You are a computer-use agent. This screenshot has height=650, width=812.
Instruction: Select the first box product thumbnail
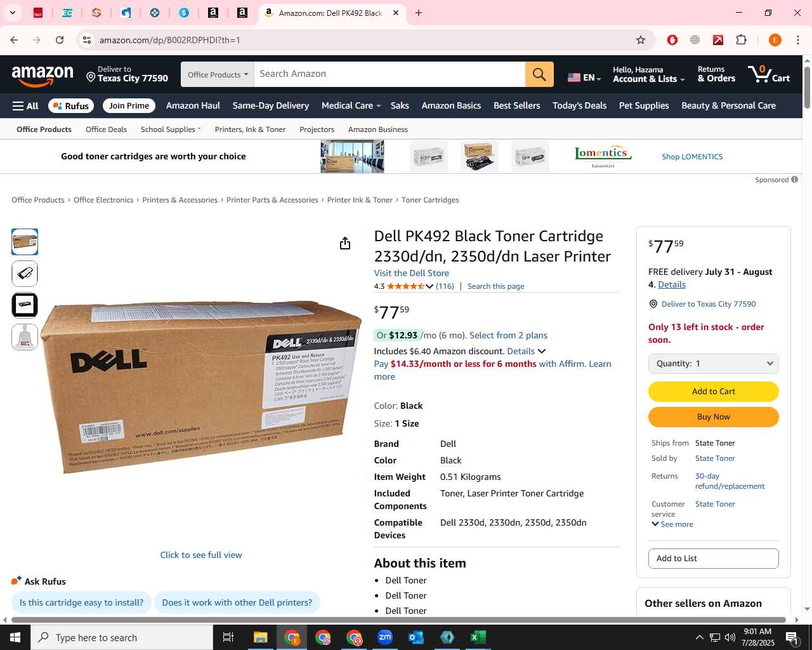tap(25, 242)
